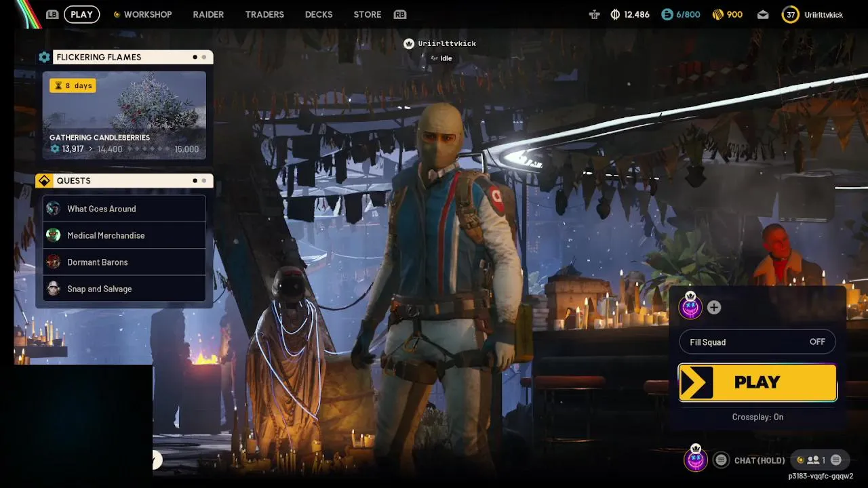Image resolution: width=868 pixels, height=488 pixels.
Task: Select the What Goes Around quest
Action: [124, 209]
